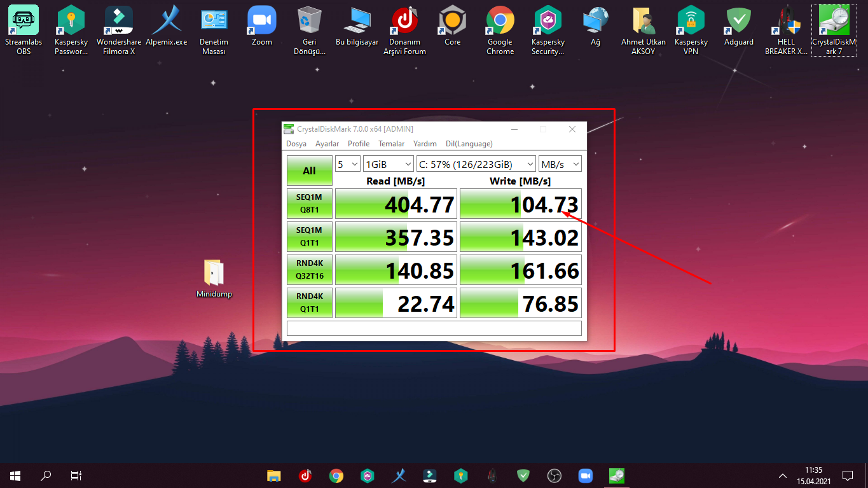Open the notification center icon

847,475
